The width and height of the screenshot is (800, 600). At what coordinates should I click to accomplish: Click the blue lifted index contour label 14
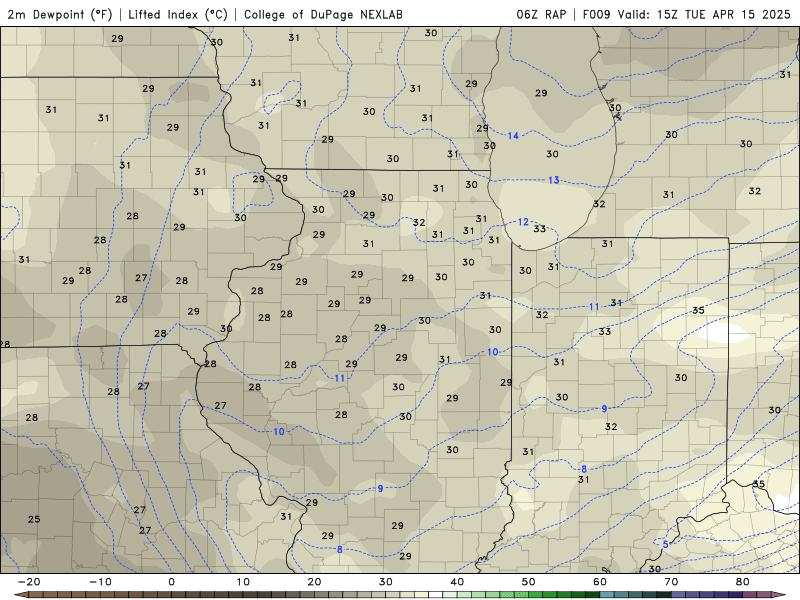[x=513, y=136]
